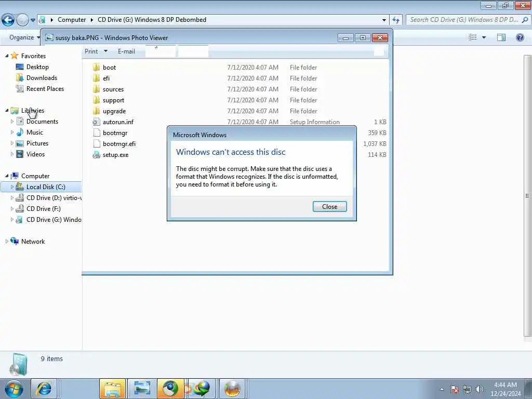Expand the Documents library node
532x399 pixels.
coord(12,121)
